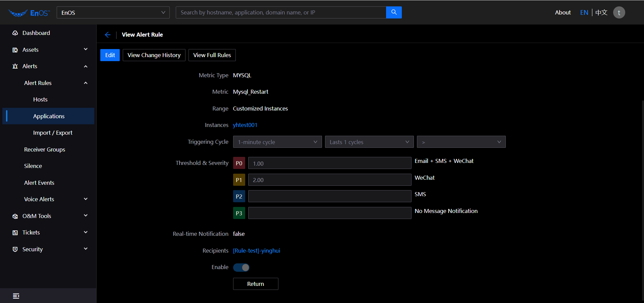Go back using the left arrow

tap(108, 35)
